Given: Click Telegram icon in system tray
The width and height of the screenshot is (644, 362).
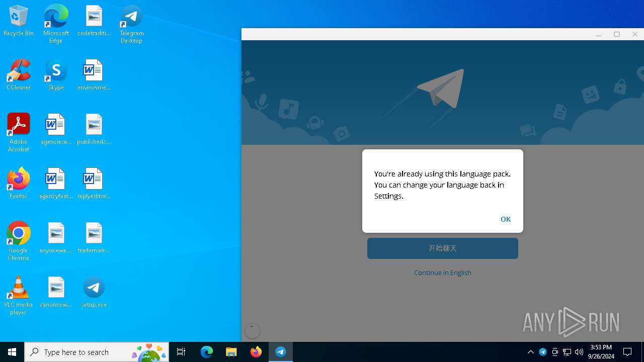Looking at the screenshot, I should tap(543, 352).
